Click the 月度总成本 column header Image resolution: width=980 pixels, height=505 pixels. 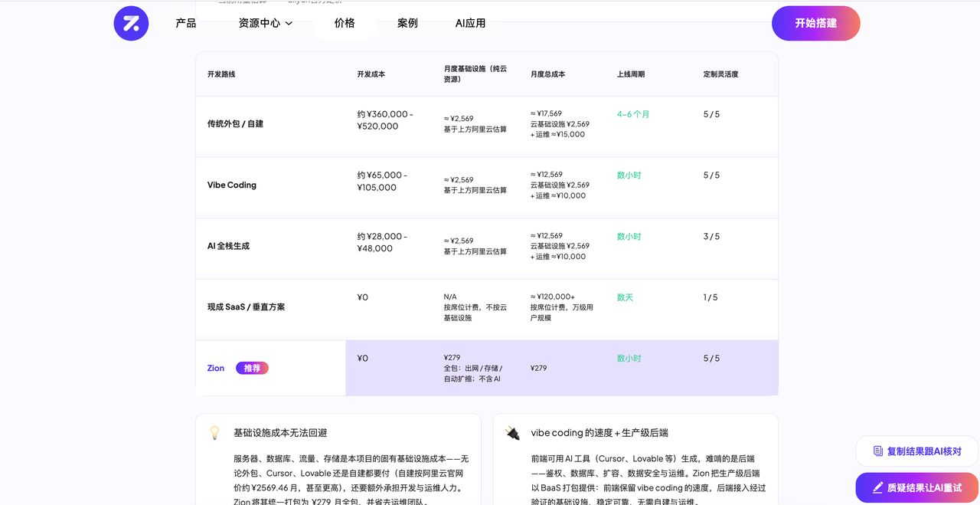(547, 74)
